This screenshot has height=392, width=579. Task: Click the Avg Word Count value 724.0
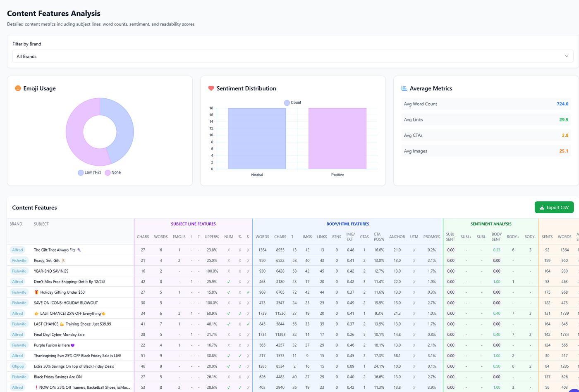(x=562, y=104)
